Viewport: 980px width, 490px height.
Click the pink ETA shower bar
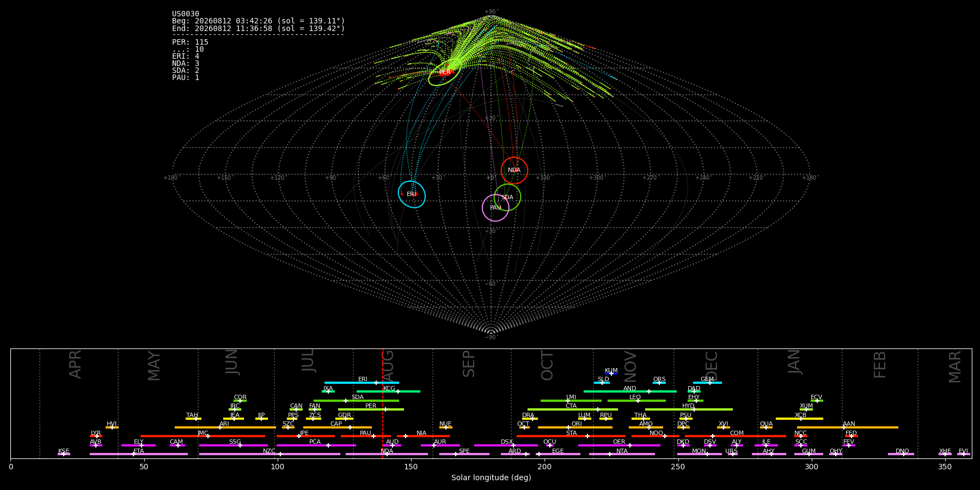pos(139,454)
